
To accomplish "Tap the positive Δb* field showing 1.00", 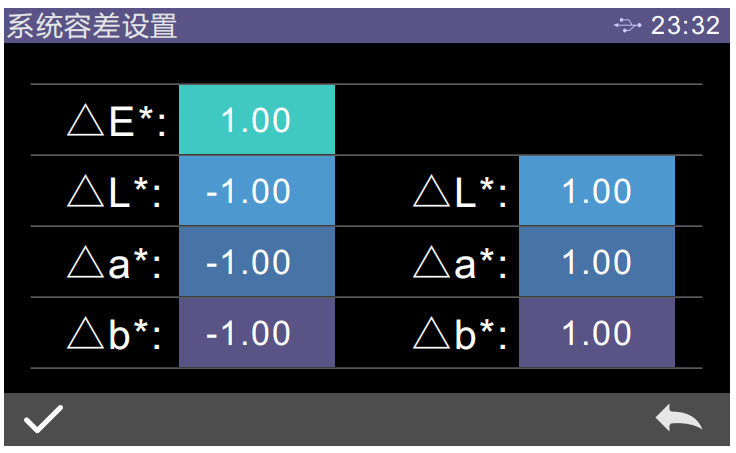I will [x=596, y=333].
